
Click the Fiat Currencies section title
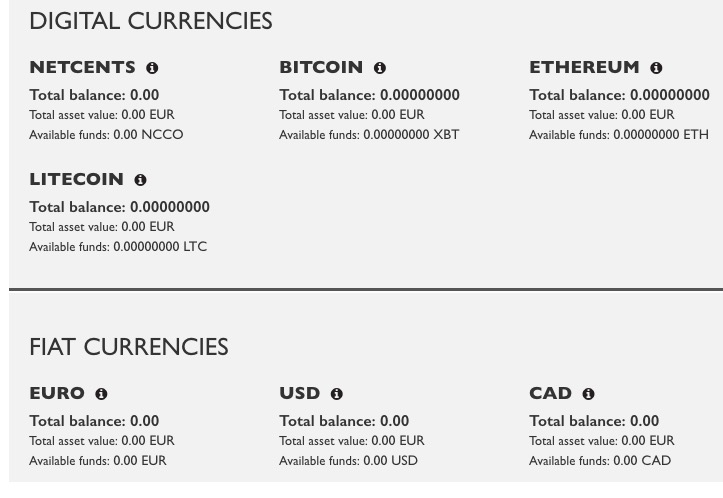[x=129, y=348]
